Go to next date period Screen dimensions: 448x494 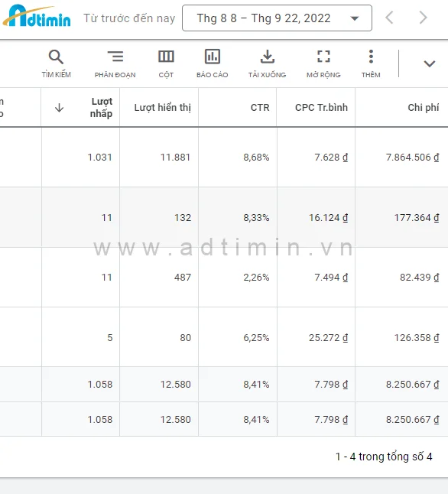click(424, 18)
